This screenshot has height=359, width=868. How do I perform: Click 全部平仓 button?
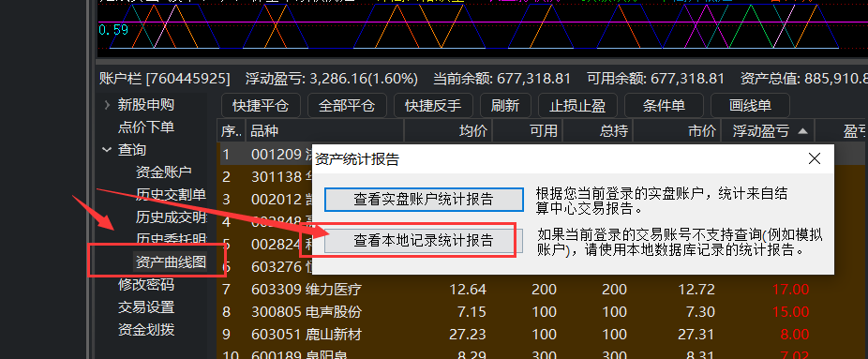coord(347,105)
